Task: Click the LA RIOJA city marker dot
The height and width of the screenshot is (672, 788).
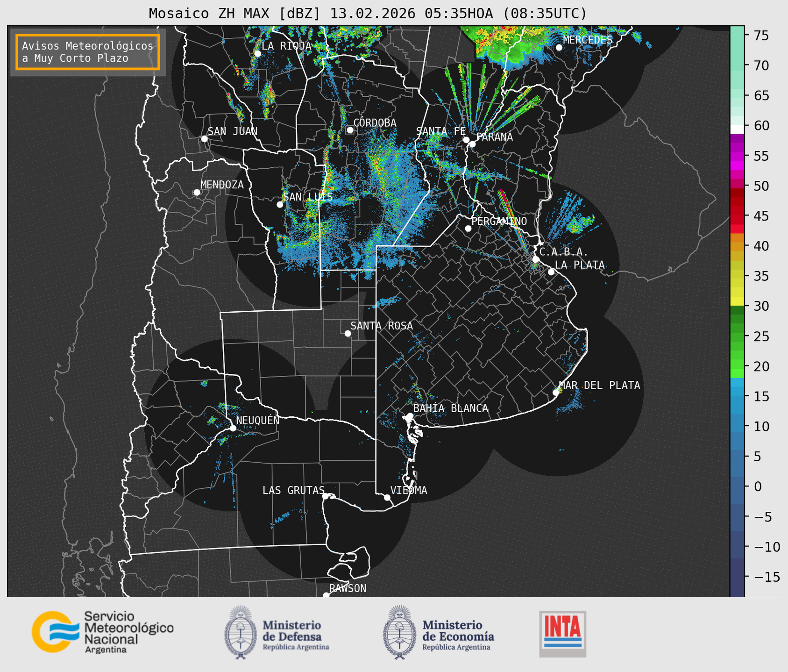Action: 257,54
